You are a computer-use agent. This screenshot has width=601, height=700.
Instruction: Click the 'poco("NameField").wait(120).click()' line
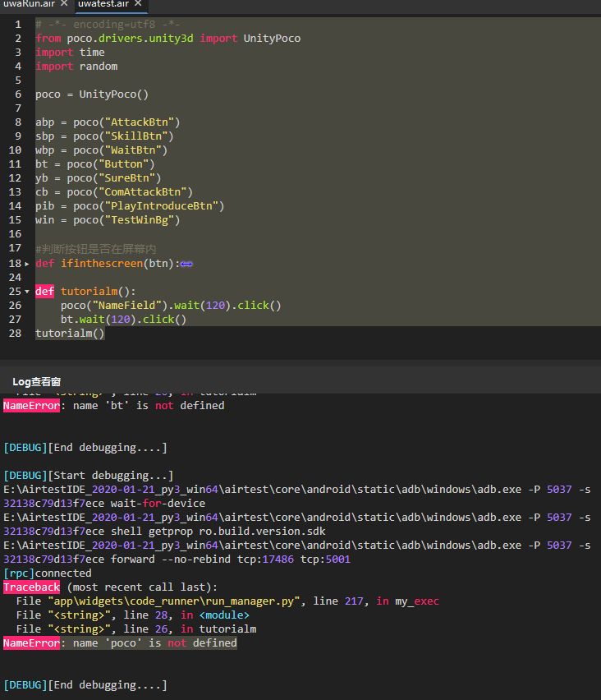171,306
